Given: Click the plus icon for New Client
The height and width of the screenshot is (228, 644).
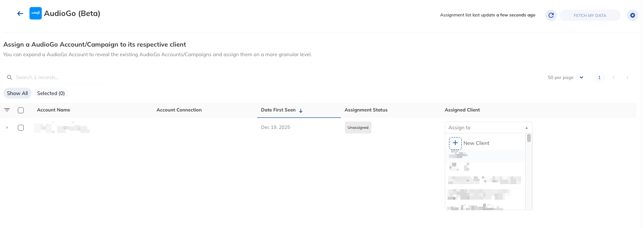Looking at the screenshot, I should (x=455, y=143).
